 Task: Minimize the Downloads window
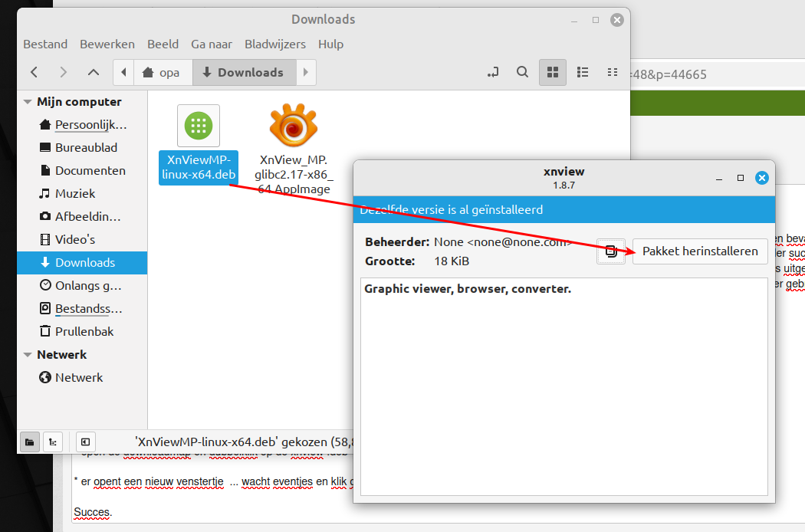[574, 20]
